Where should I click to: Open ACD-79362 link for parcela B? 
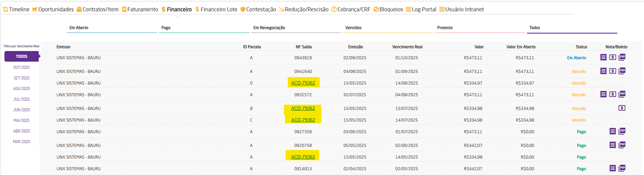pos(303,108)
